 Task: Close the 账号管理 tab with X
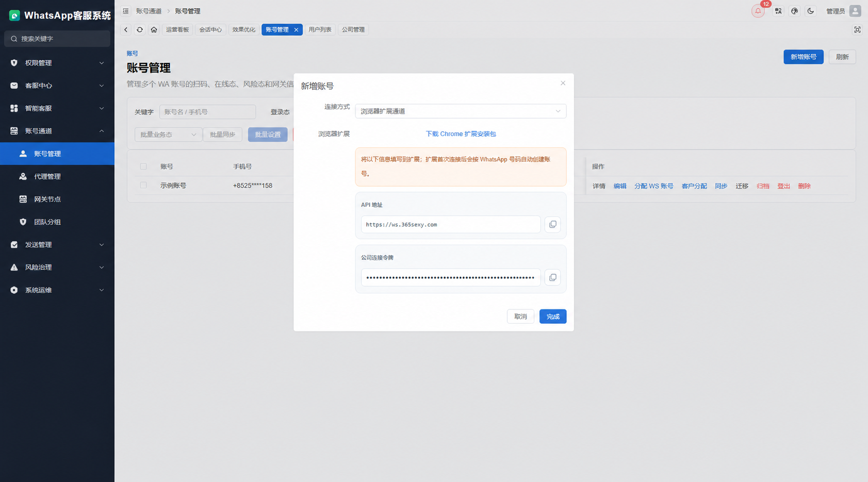tap(296, 30)
